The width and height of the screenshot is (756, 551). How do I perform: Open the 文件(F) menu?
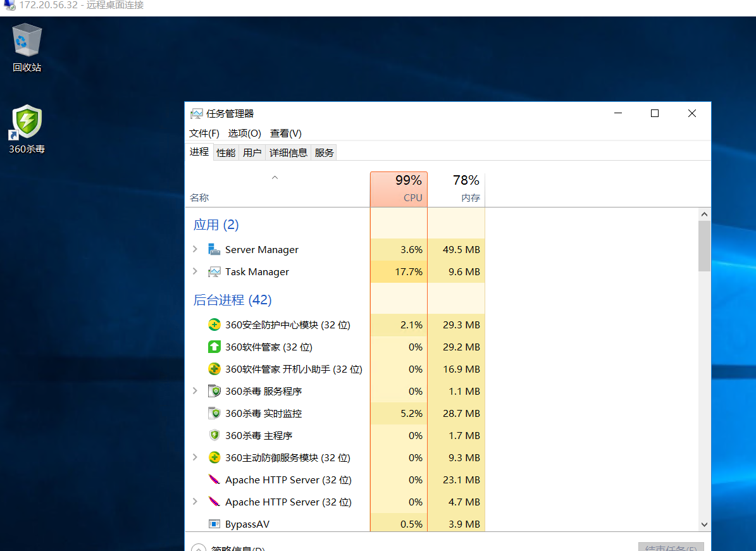coord(204,133)
